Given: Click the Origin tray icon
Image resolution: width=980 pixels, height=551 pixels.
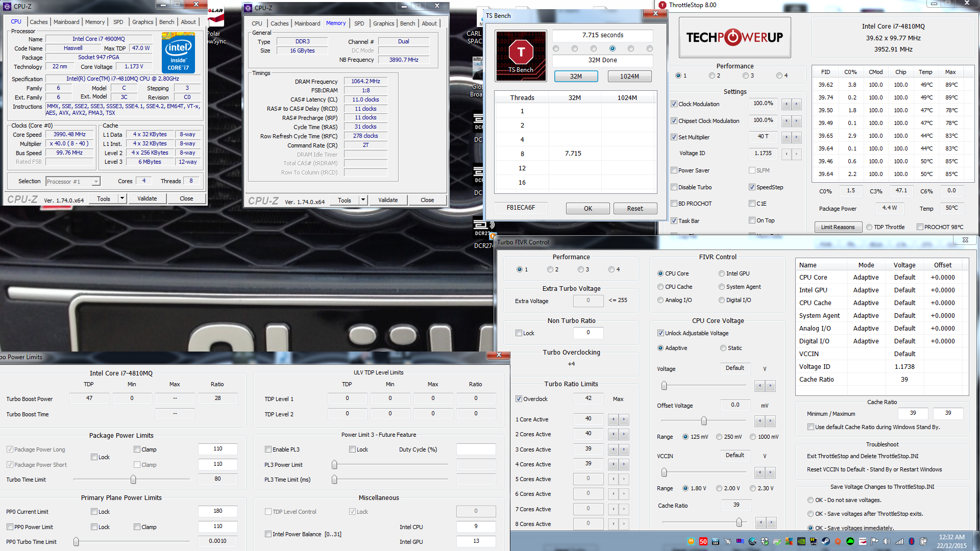Looking at the screenshot, I should pyautogui.click(x=838, y=541).
